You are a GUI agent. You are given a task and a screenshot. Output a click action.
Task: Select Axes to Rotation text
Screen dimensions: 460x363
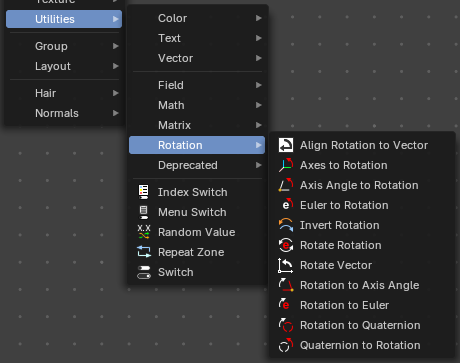(344, 165)
